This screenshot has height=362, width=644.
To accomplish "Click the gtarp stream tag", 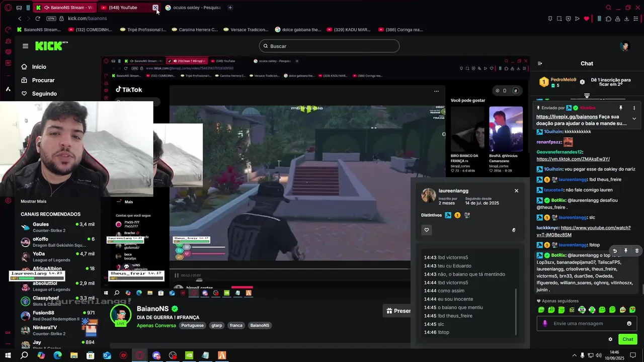I will click(x=216, y=325).
